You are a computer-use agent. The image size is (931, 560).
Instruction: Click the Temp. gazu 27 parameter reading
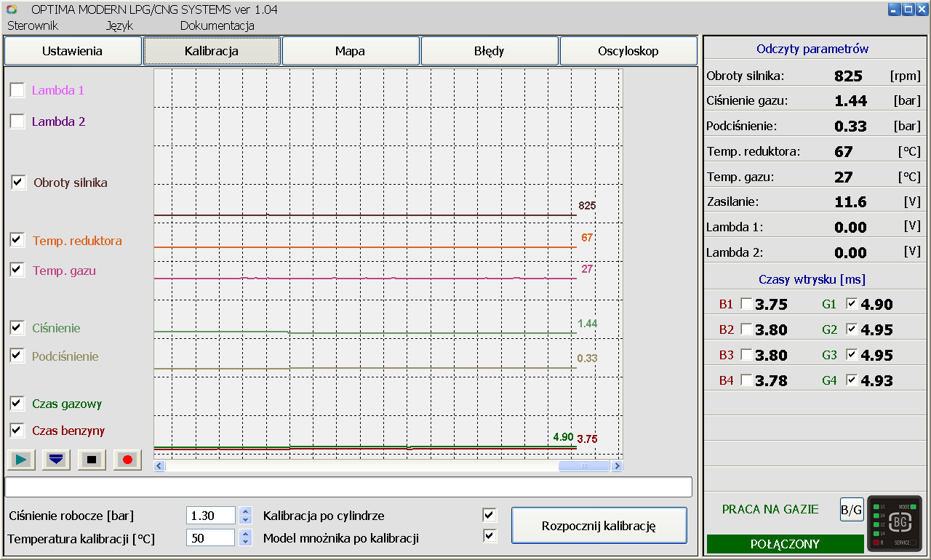pyautogui.click(x=844, y=177)
